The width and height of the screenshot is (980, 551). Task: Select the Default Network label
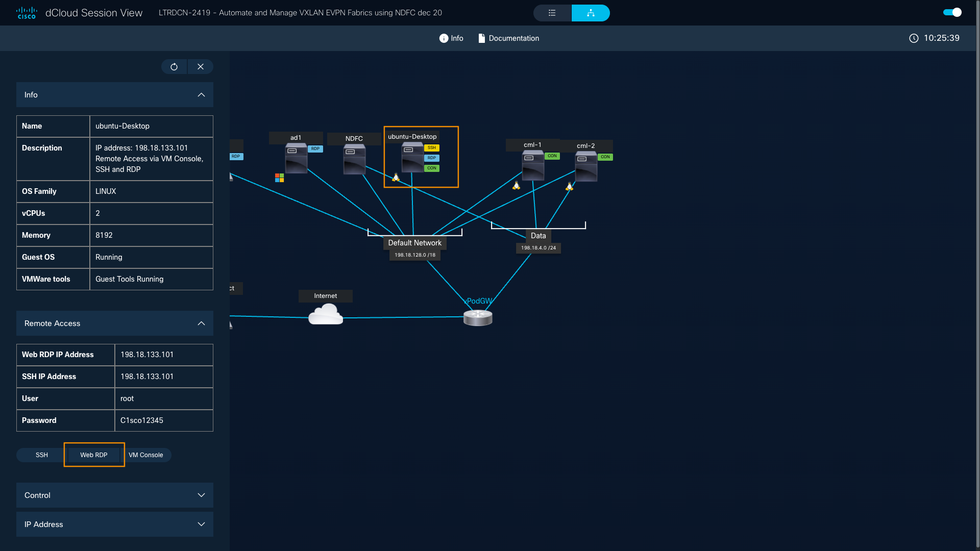414,243
